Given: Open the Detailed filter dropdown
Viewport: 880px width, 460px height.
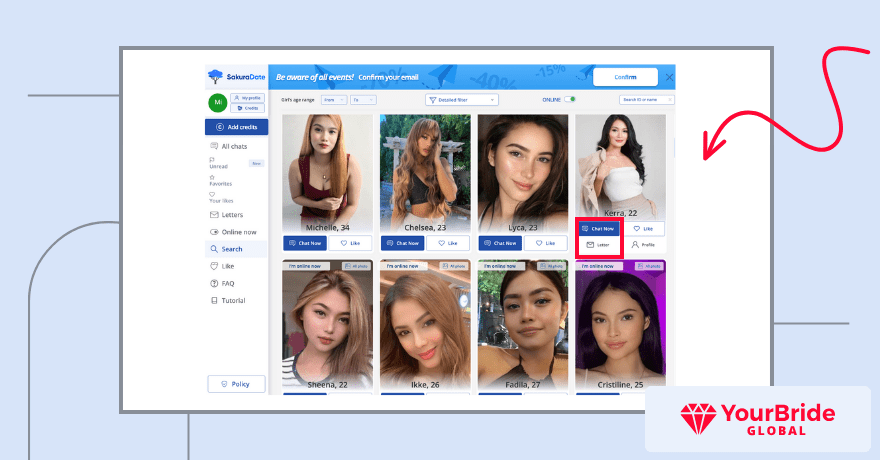Looking at the screenshot, I should [462, 100].
